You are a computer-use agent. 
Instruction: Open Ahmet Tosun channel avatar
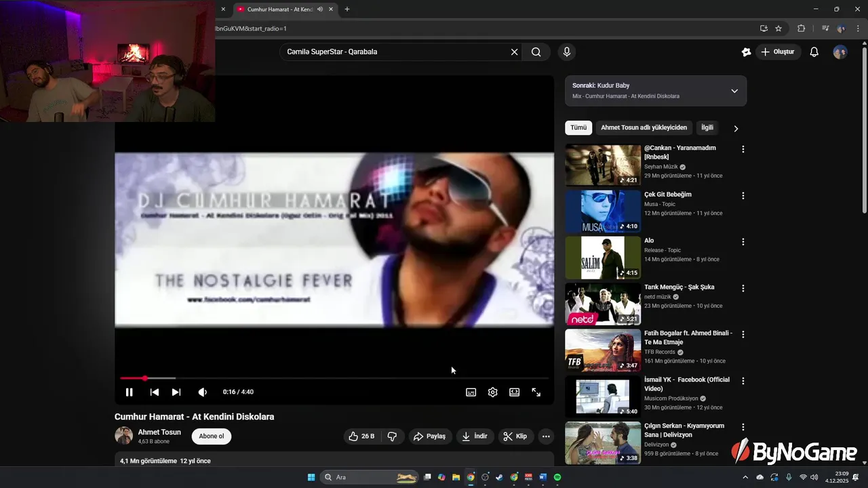123,436
